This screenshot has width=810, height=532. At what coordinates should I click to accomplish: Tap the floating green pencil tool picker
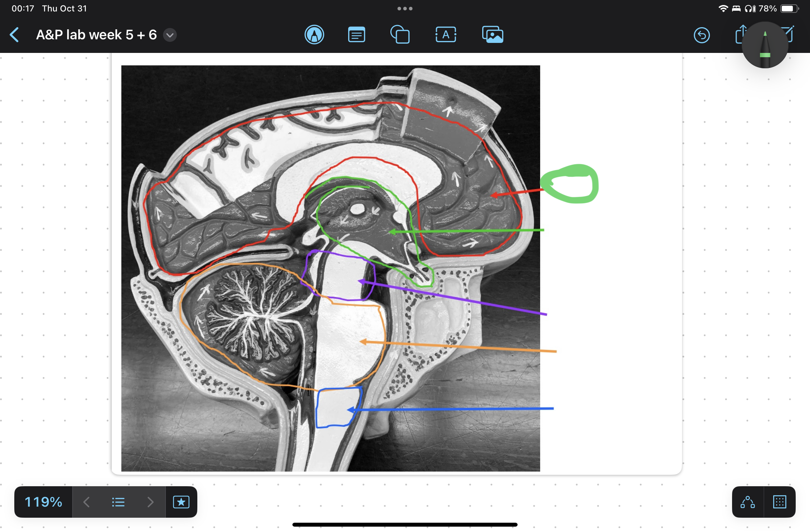(x=765, y=45)
